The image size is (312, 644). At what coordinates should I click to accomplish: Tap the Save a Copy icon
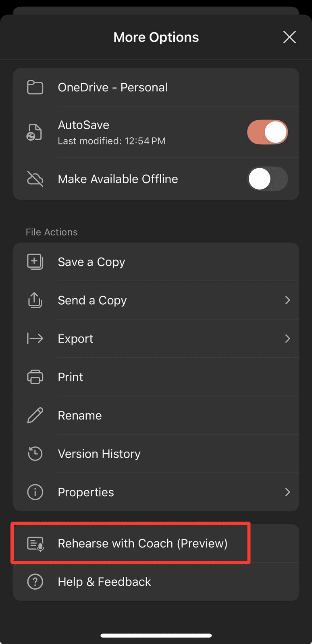pyautogui.click(x=35, y=262)
